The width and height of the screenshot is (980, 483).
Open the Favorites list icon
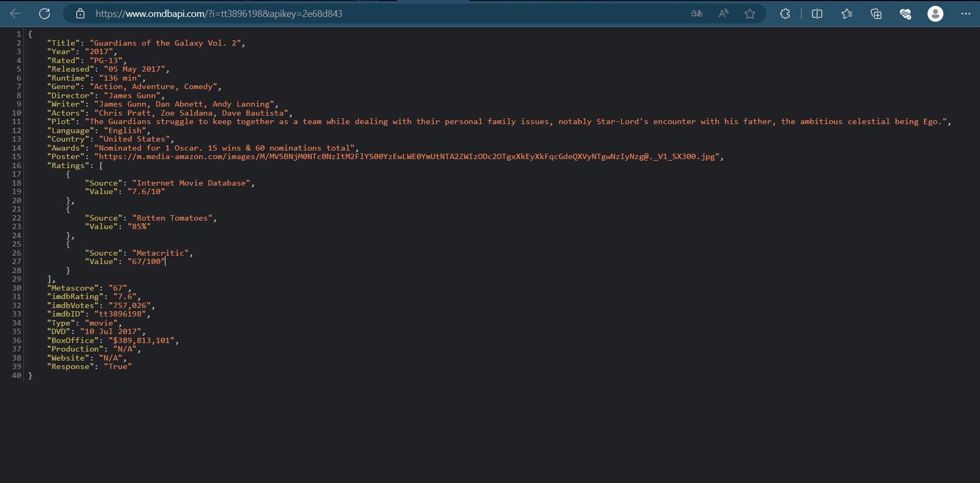(847, 14)
